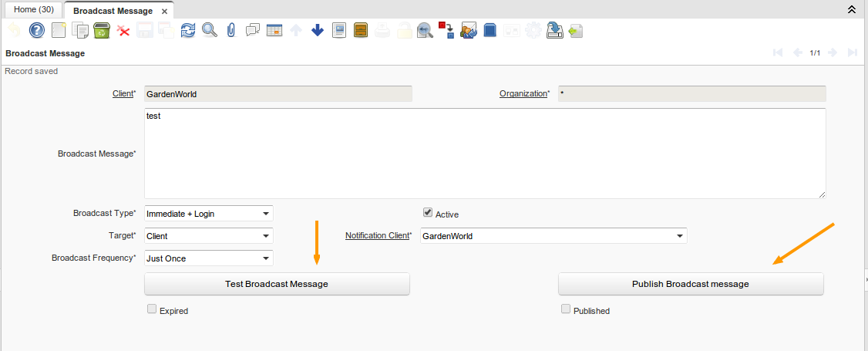This screenshot has height=351, width=868.
Task: Uncheck the Active checkbox
Action: point(428,213)
